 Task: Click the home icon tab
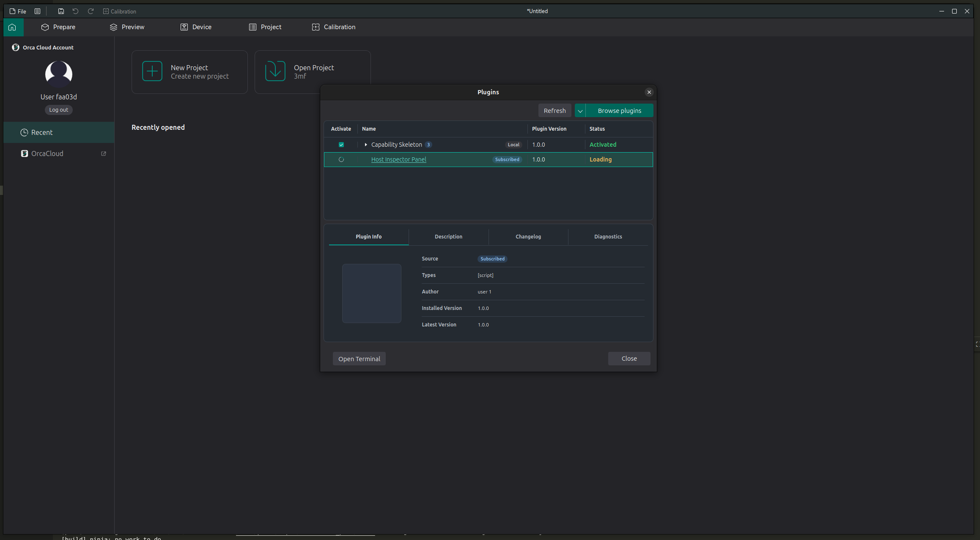point(12,27)
